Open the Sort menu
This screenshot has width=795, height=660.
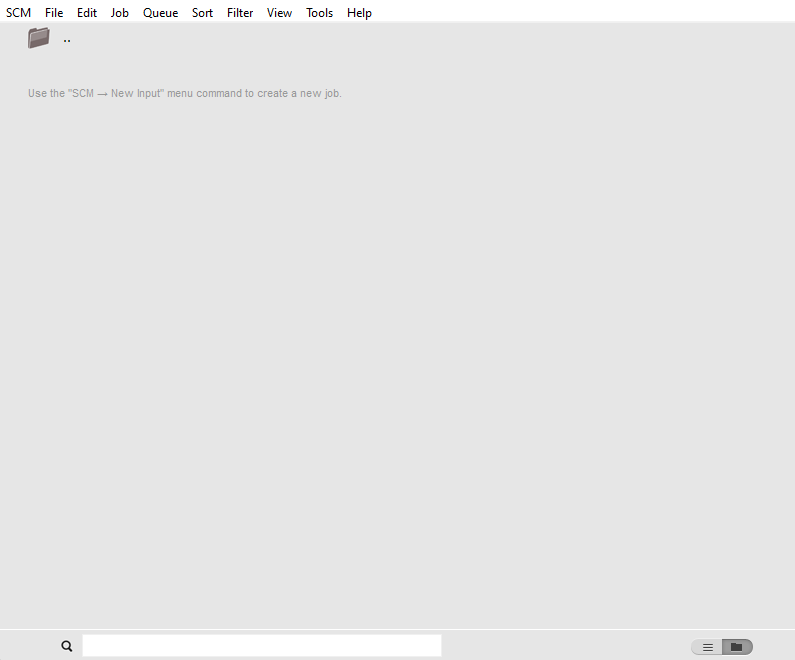[x=202, y=13]
